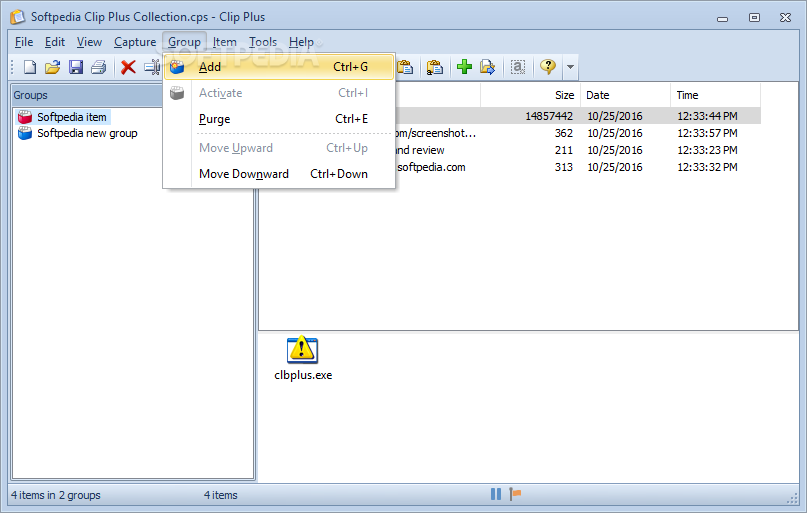Choose Move Downward in the Group menu
The image size is (807, 513).
tap(279, 174)
